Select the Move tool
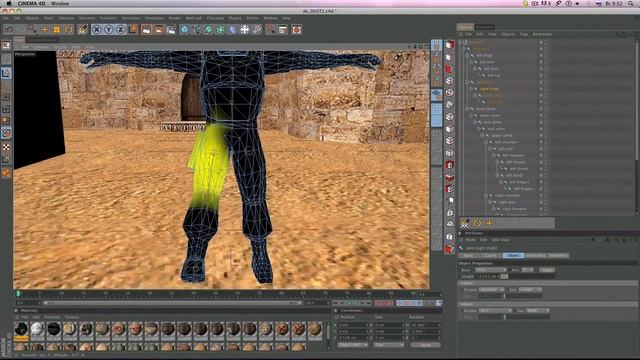This screenshot has height=360, width=640. pos(44,29)
